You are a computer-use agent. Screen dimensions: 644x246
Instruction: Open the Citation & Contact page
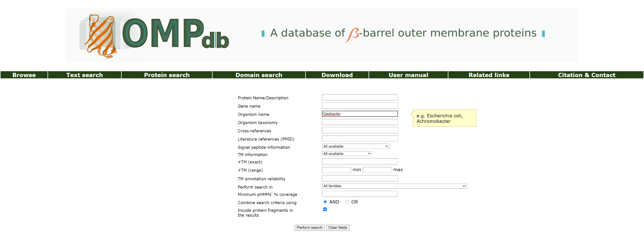[586, 75]
